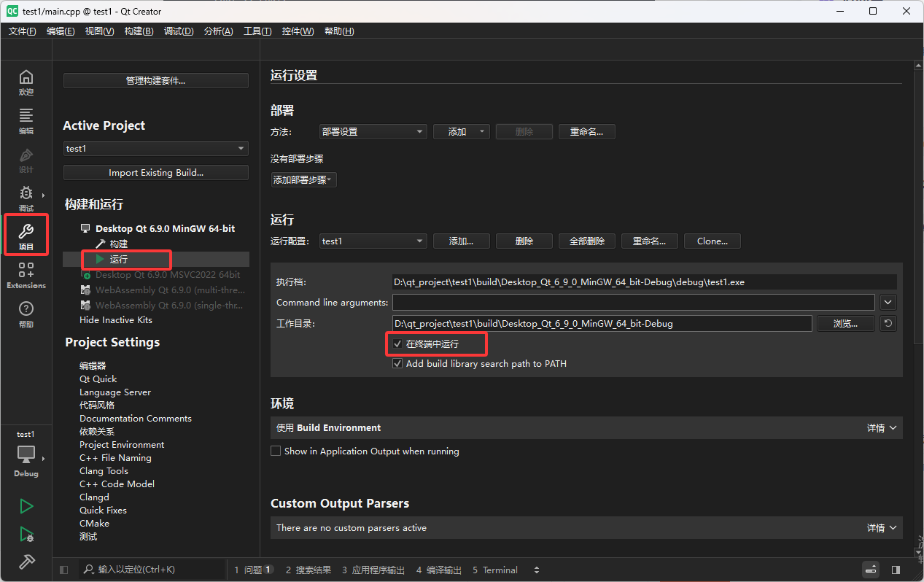Open the deploy method 部署设置 dropdown
924x582 pixels.
click(x=373, y=132)
